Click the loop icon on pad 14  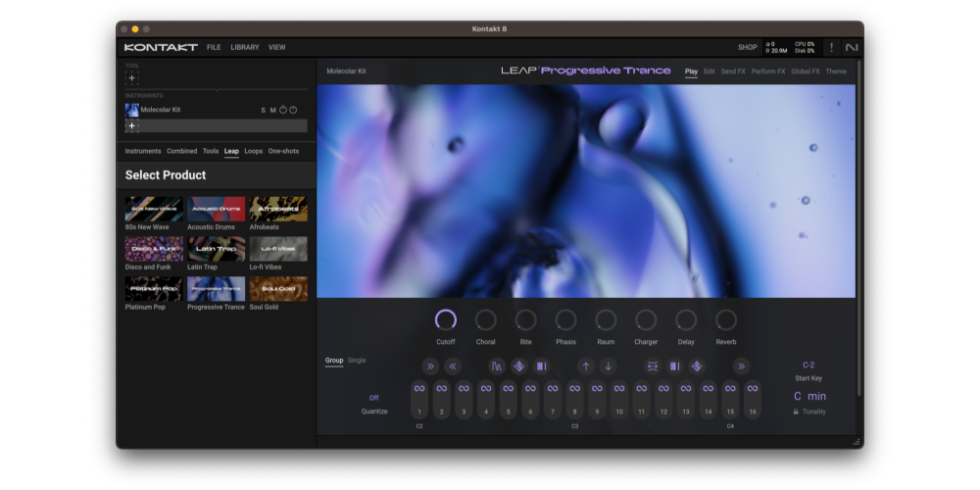coord(709,389)
